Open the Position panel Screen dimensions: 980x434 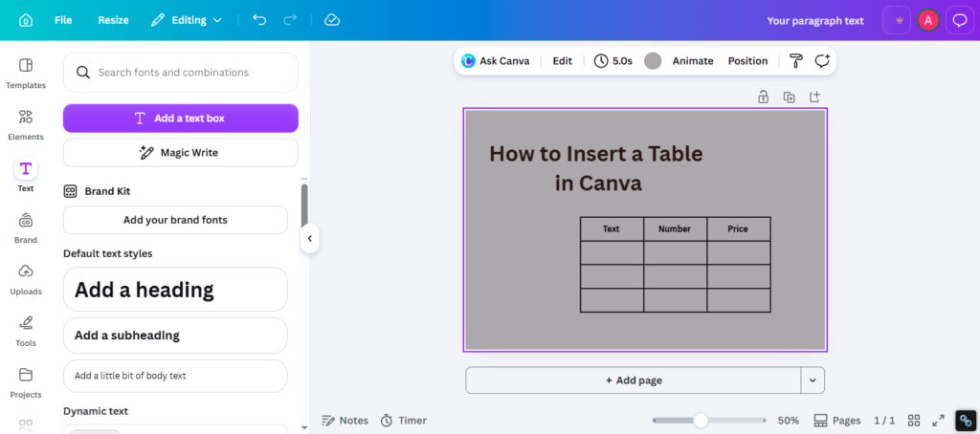tap(747, 60)
